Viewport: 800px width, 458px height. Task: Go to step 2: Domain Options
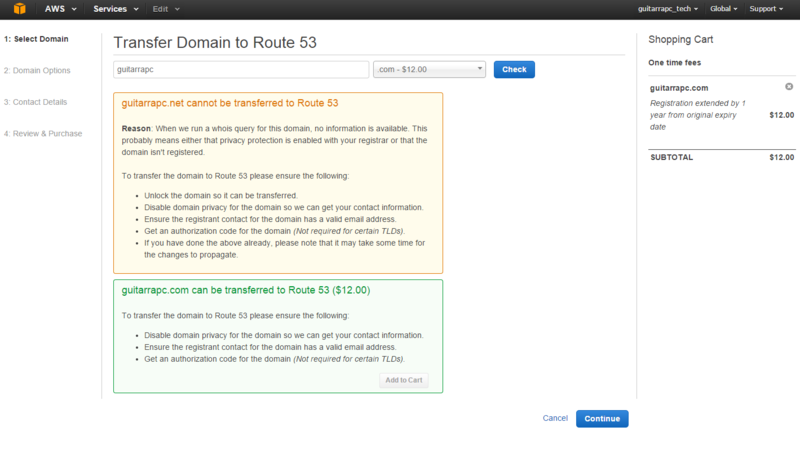[x=37, y=70]
